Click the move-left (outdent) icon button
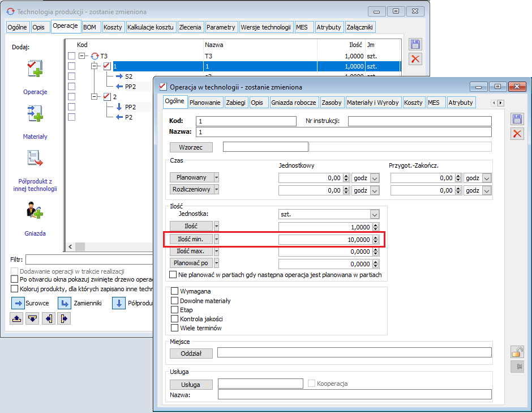Viewport: 532px width, 413px height. [x=49, y=318]
